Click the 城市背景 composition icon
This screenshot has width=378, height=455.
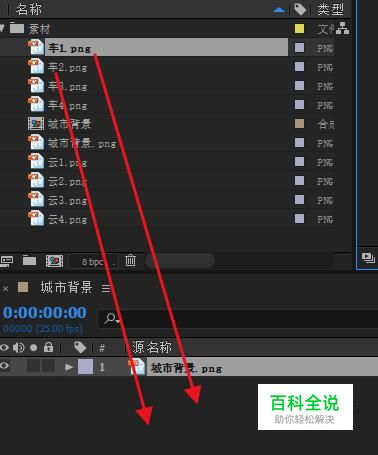(36, 124)
